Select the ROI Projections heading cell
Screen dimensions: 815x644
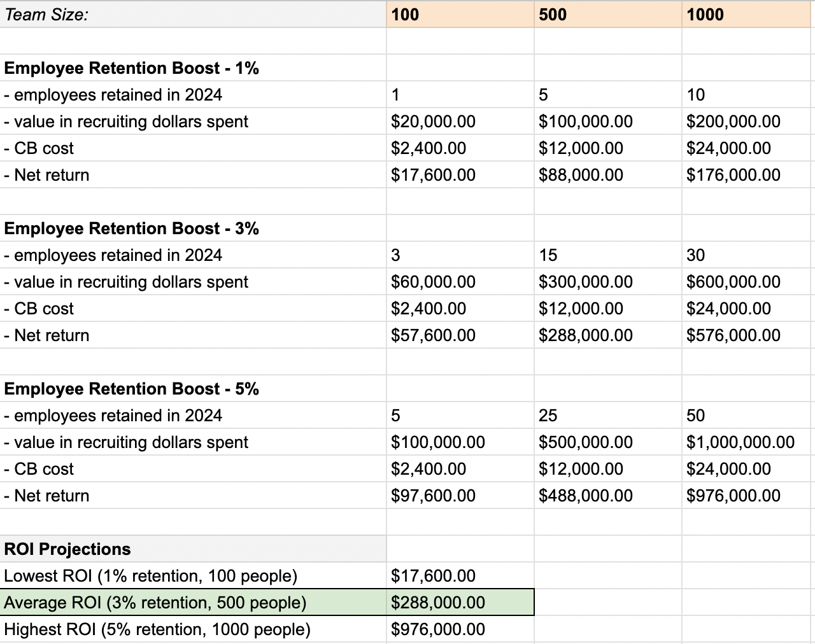193,549
